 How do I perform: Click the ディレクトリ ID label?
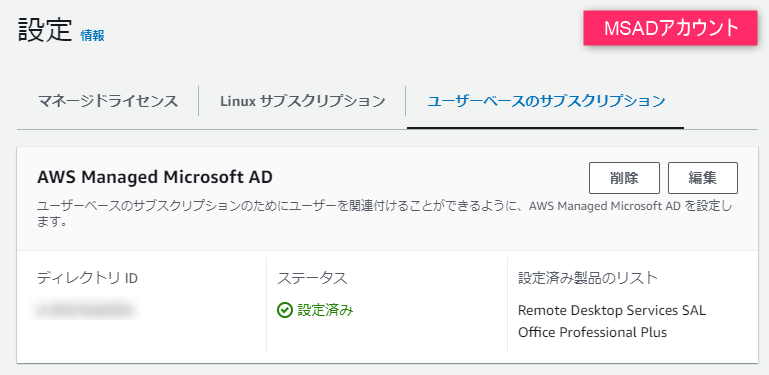coord(87,278)
